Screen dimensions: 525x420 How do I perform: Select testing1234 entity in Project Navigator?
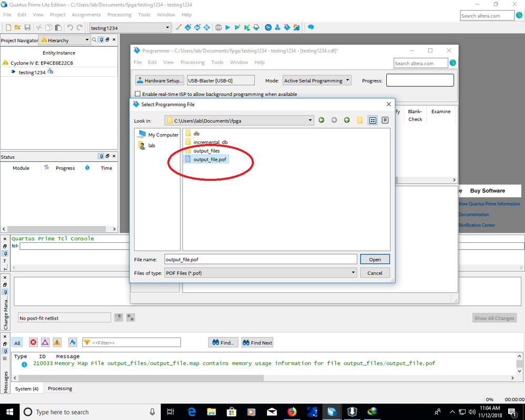[x=32, y=72]
